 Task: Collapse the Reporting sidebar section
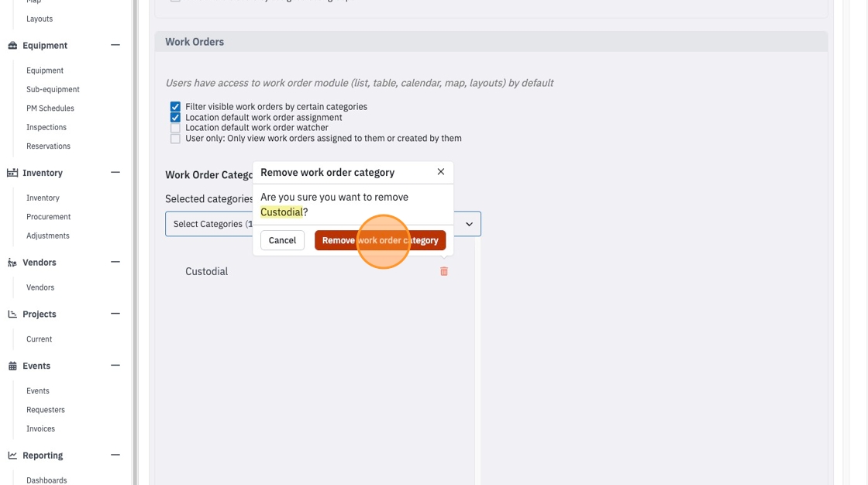pyautogui.click(x=115, y=455)
